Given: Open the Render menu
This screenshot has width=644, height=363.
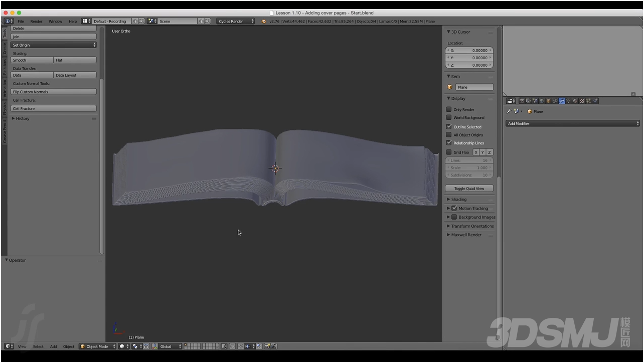Looking at the screenshot, I should [x=36, y=21].
